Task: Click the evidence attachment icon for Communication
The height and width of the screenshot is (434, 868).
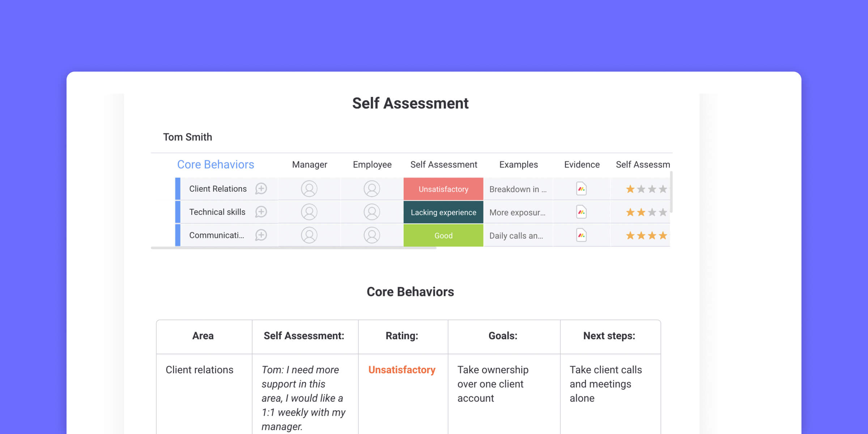Action: 581,235
